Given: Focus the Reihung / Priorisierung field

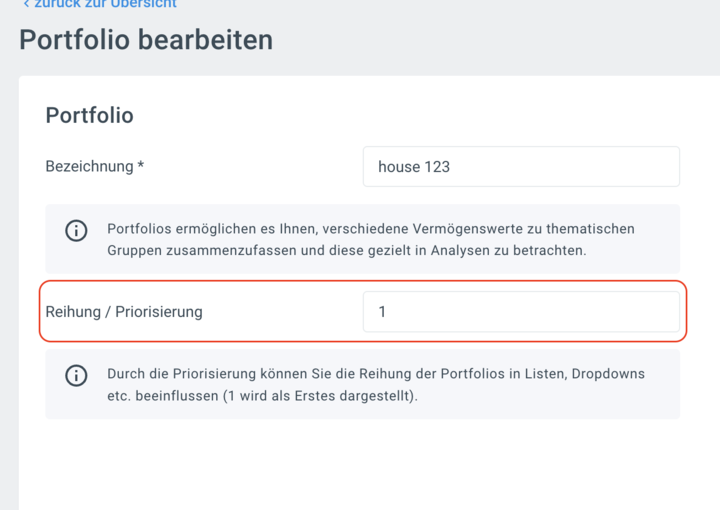Looking at the screenshot, I should click(x=520, y=312).
